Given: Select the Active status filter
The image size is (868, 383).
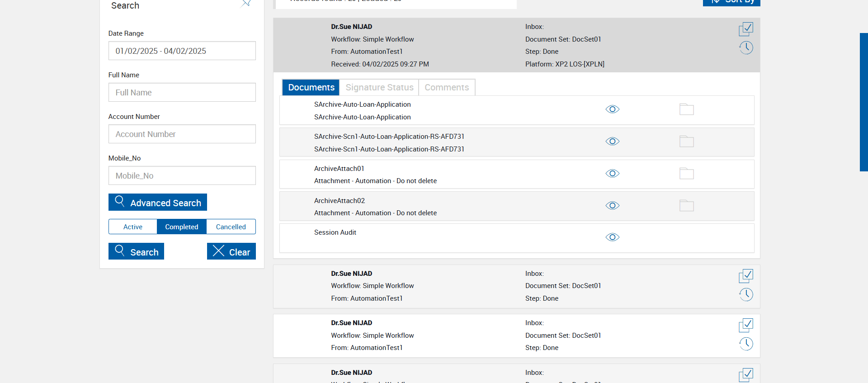Looking at the screenshot, I should point(133,227).
